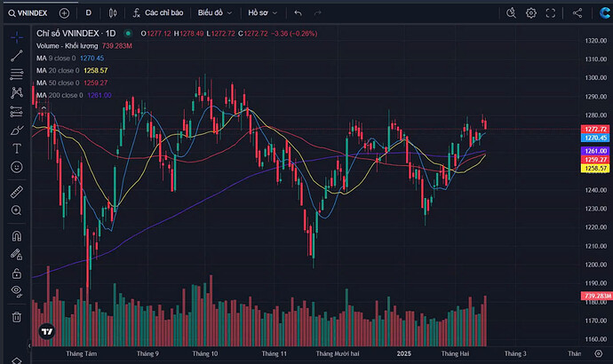Select the brush drawing tool
Viewport: 613px width, 364px height.
click(17, 130)
